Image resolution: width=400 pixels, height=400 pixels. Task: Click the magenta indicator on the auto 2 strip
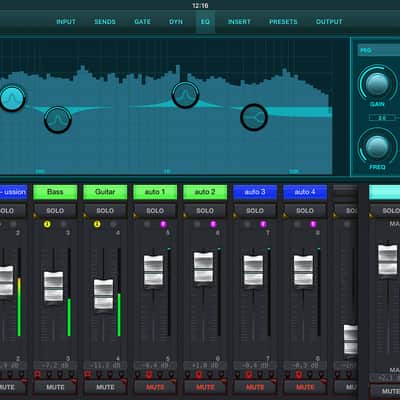click(x=213, y=224)
